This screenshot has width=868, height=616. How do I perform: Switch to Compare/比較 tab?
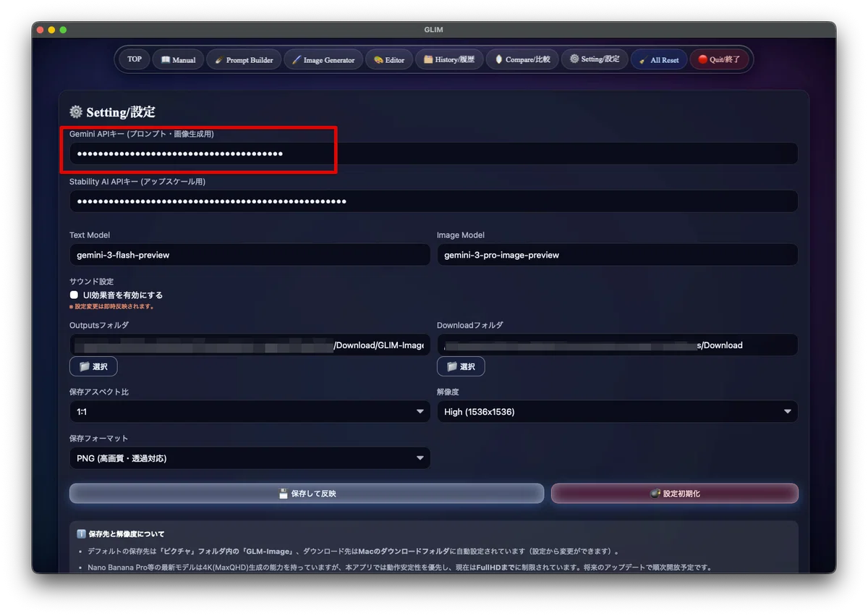(x=522, y=59)
